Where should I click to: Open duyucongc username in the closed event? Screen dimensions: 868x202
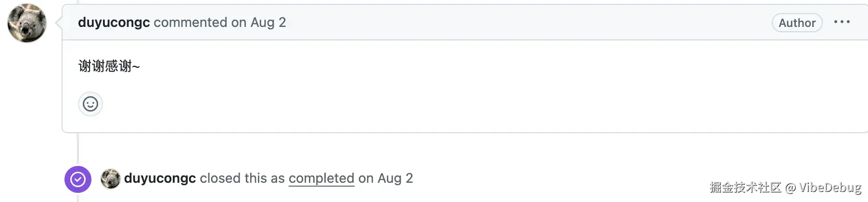pyautogui.click(x=160, y=178)
